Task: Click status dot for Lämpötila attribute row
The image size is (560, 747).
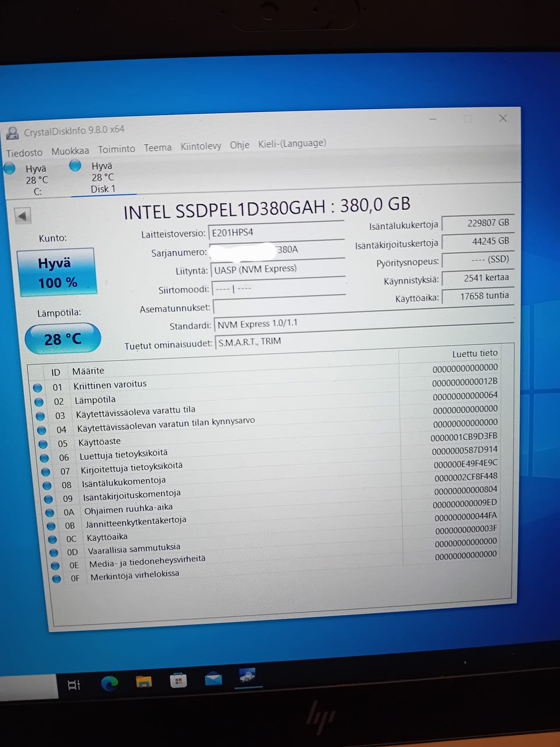Action: [x=39, y=402]
